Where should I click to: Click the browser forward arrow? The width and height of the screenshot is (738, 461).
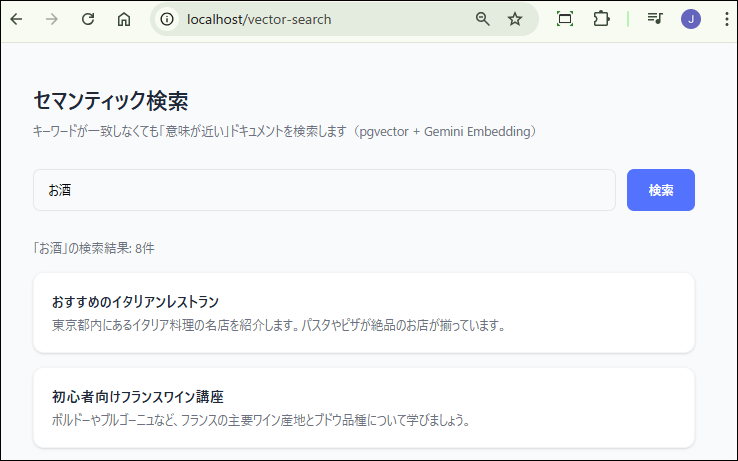52,19
